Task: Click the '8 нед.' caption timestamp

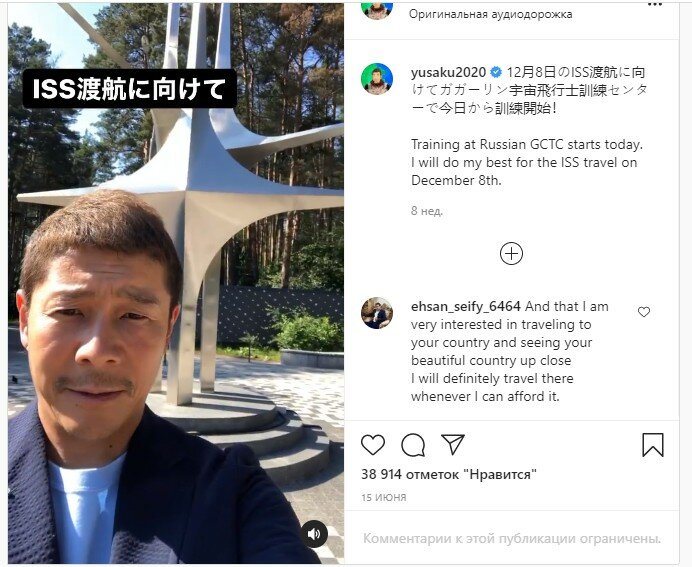Action: click(x=427, y=211)
